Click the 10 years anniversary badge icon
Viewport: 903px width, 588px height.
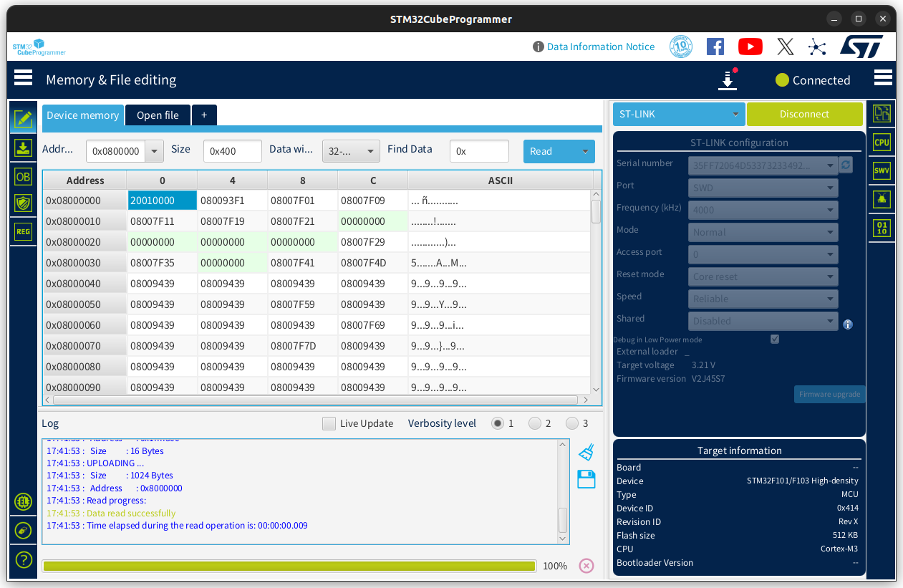coord(681,47)
